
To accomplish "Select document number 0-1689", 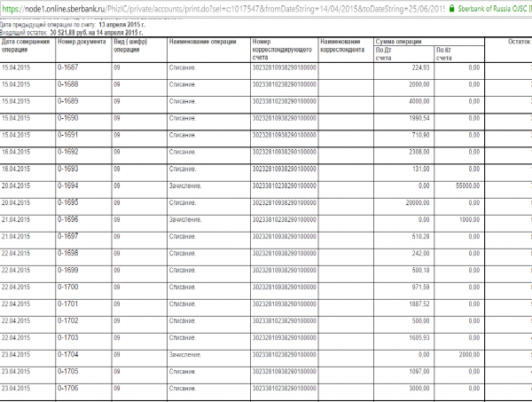I will pos(68,101).
